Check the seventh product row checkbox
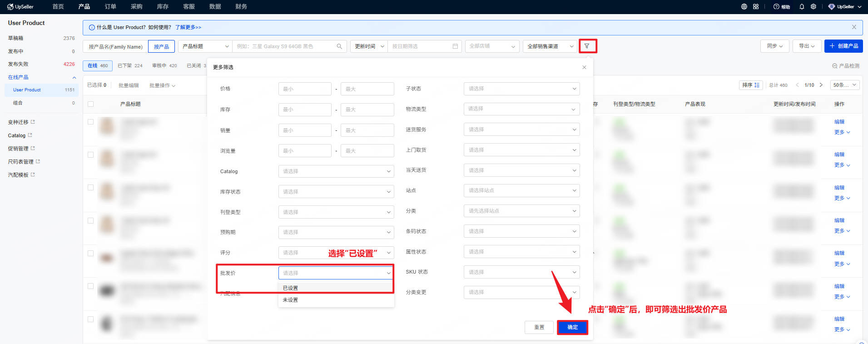The width and height of the screenshot is (868, 344). [x=91, y=319]
